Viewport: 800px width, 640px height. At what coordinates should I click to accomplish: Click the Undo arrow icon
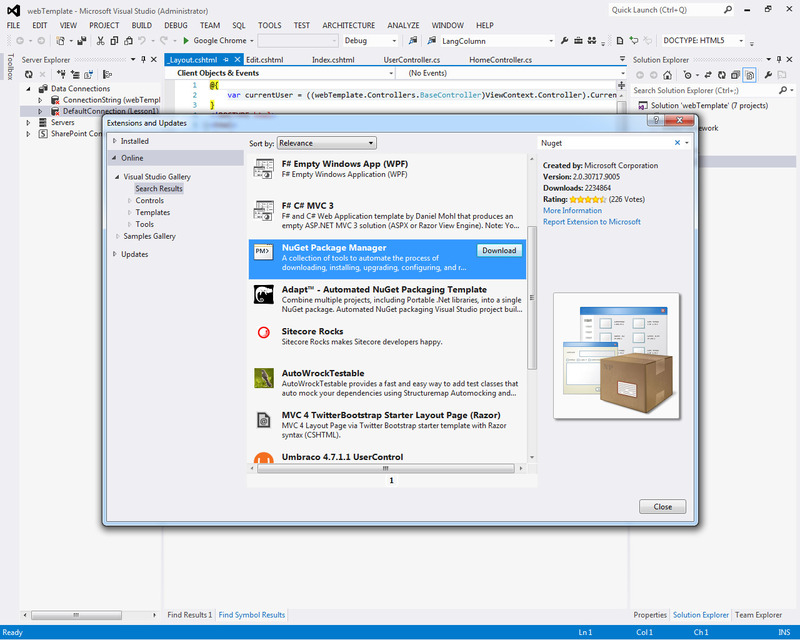coord(142,41)
